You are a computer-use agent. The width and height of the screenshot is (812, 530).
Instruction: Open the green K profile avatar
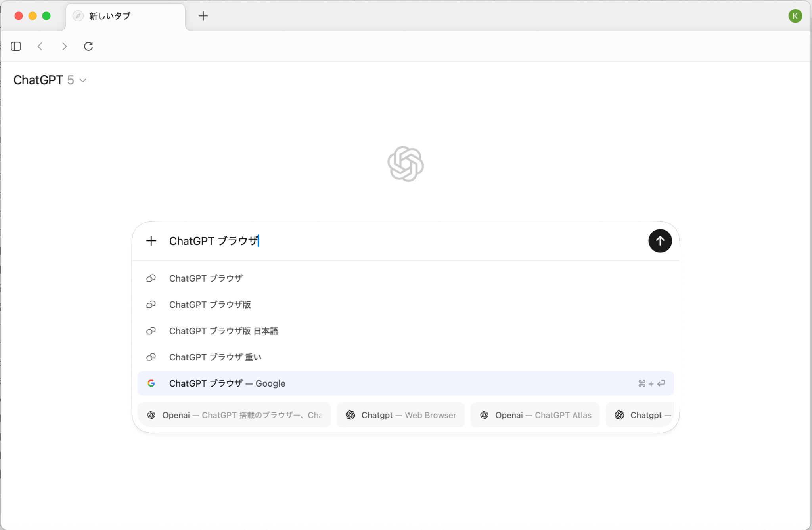point(795,16)
